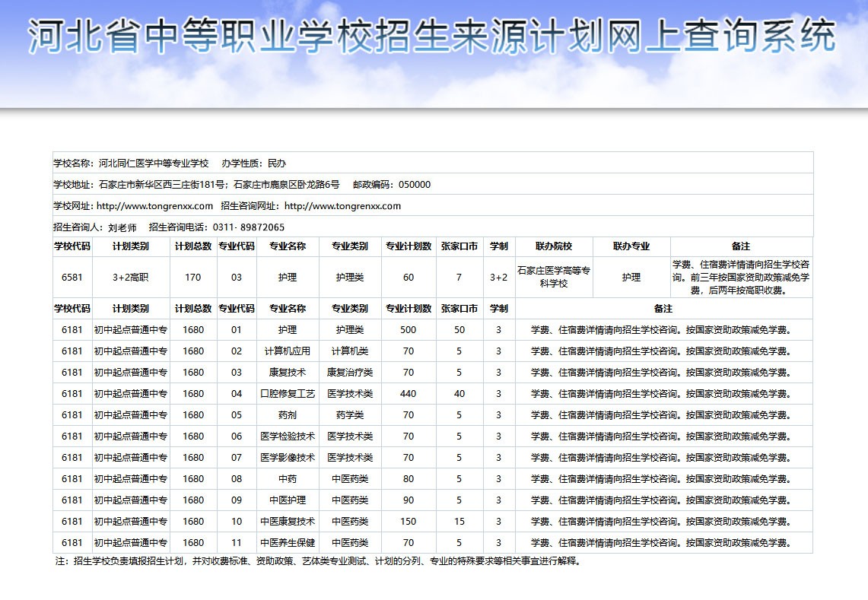Image resolution: width=868 pixels, height=600 pixels.
Task: Click 石家庄医学高等专科学校 partner school cell
Action: click(x=554, y=278)
